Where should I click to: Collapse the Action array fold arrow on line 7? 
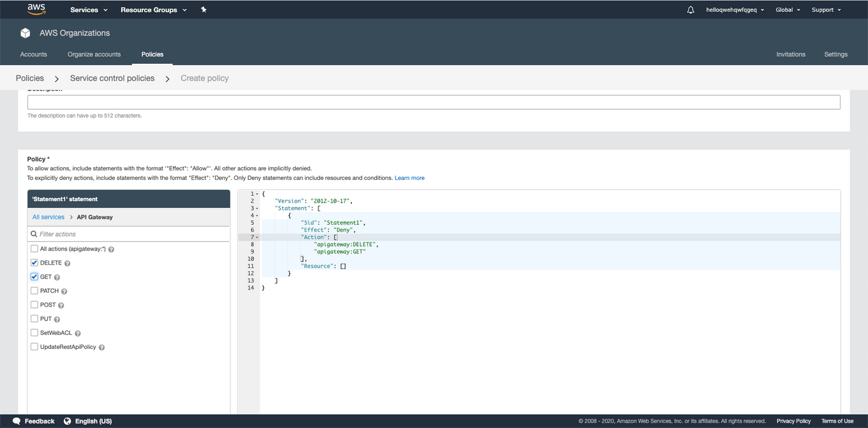[257, 237]
